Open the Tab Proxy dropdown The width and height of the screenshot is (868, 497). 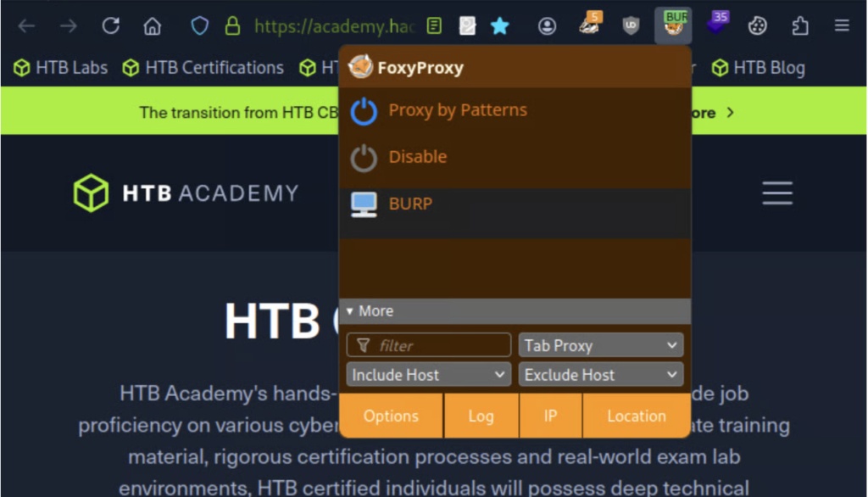click(600, 345)
